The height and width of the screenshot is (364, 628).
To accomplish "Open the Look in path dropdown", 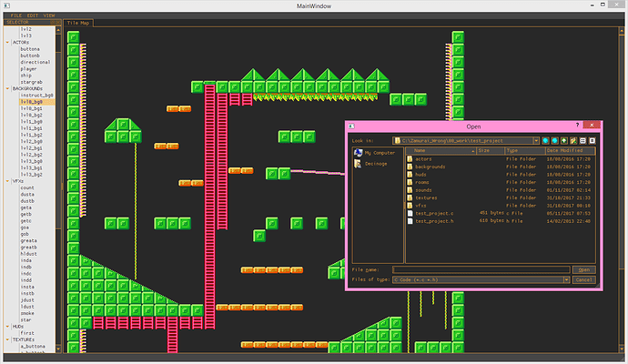I will pyautogui.click(x=536, y=140).
